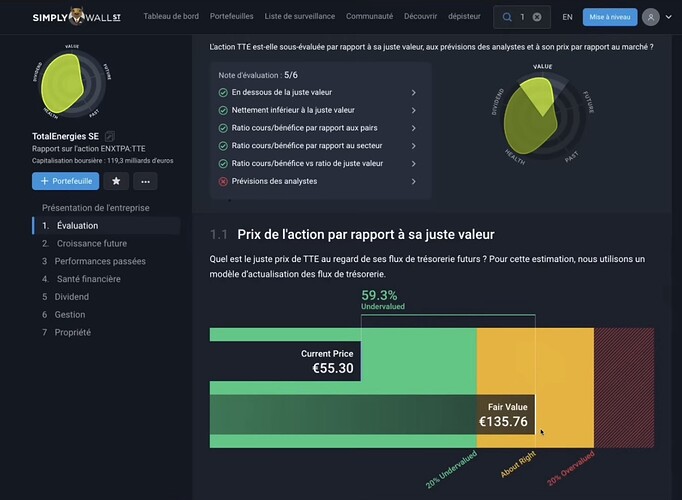The width and height of the screenshot is (682, 500).
Task: Add TotalEnergies to watchlist with star icon
Action: pyautogui.click(x=116, y=181)
